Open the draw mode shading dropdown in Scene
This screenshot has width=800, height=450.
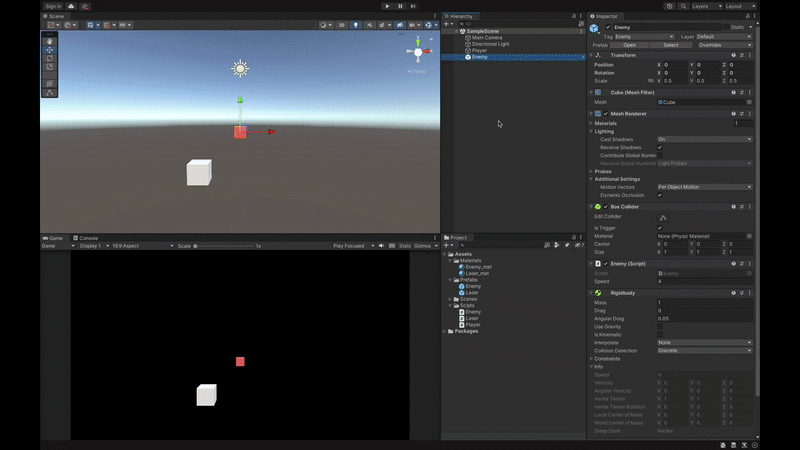(325, 25)
